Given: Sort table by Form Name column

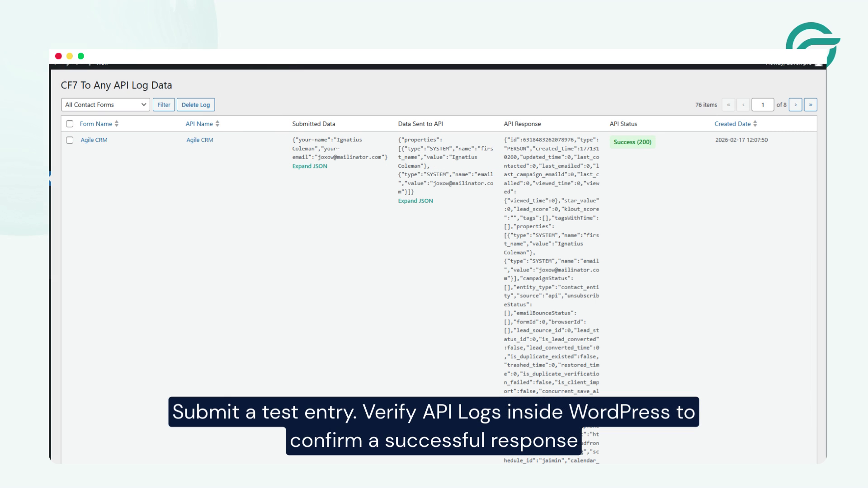Looking at the screenshot, I should pyautogui.click(x=96, y=124).
